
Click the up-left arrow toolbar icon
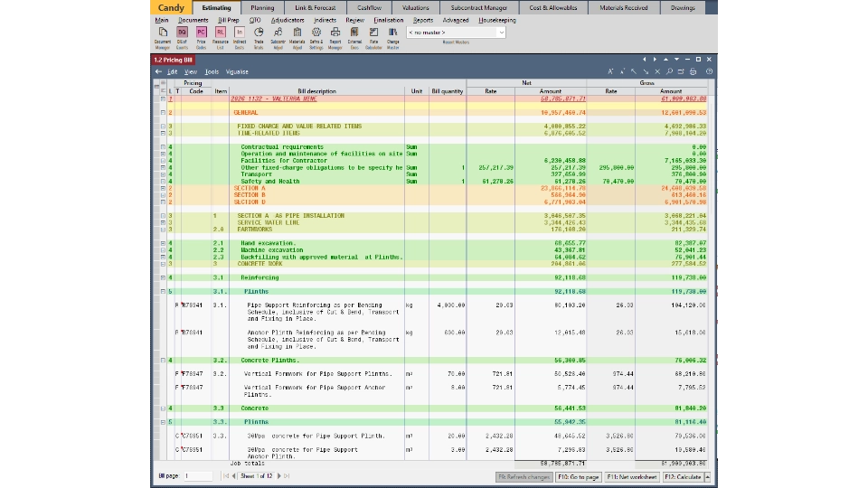click(634, 71)
